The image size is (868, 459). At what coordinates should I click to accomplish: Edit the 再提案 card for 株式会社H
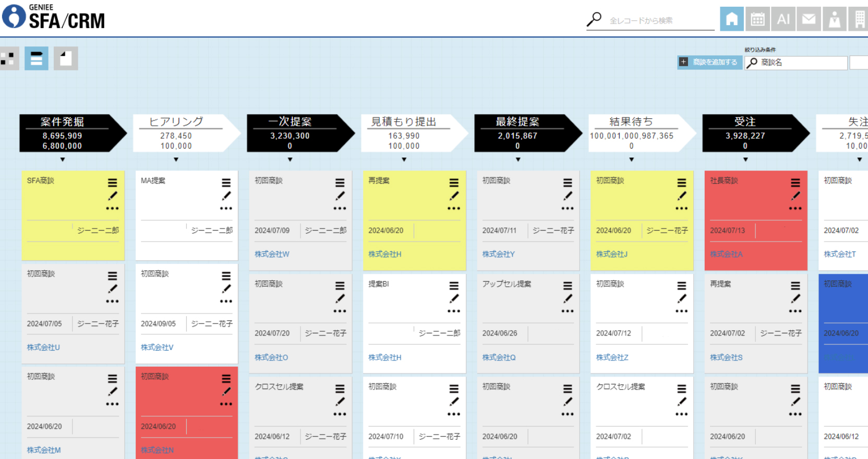click(454, 196)
